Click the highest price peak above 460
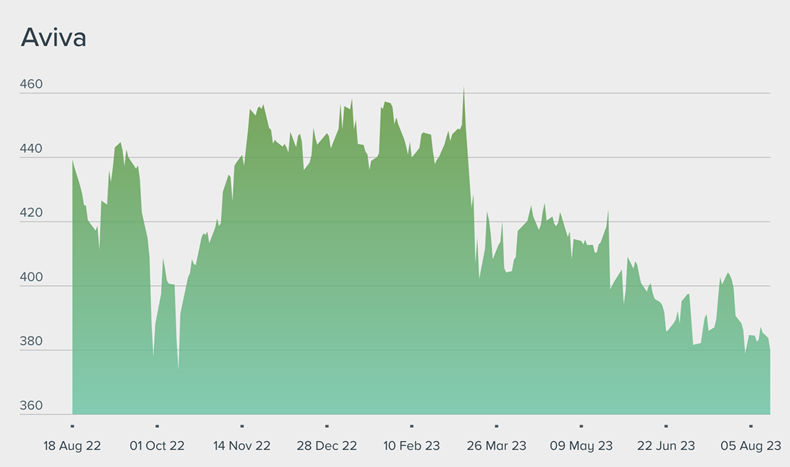The height and width of the screenshot is (467, 790). coord(463,90)
